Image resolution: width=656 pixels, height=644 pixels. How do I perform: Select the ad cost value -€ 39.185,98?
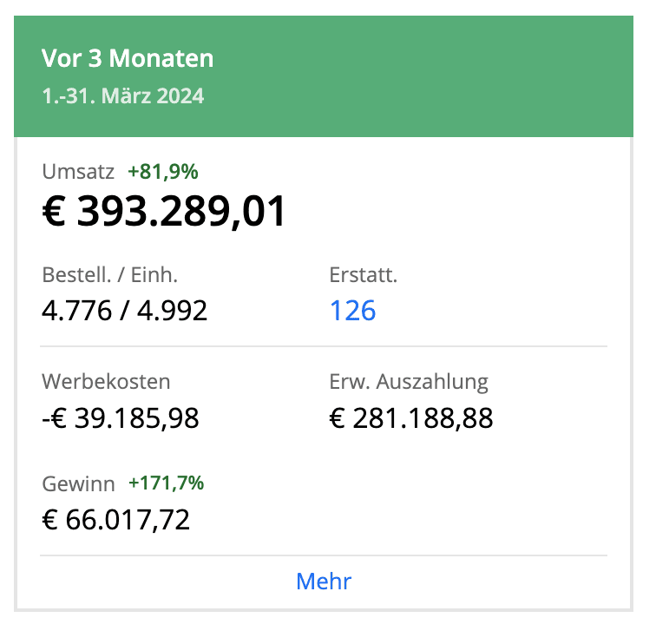(x=121, y=418)
